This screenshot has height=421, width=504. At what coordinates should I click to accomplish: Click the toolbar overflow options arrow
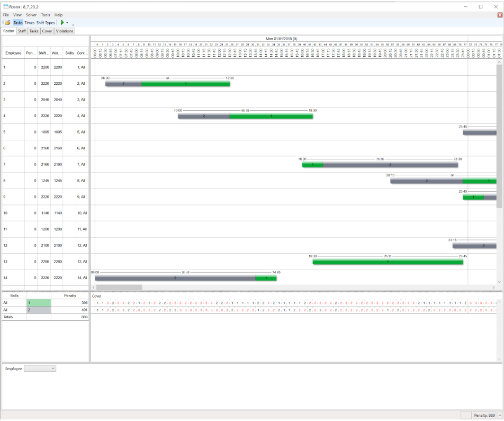tap(73, 24)
